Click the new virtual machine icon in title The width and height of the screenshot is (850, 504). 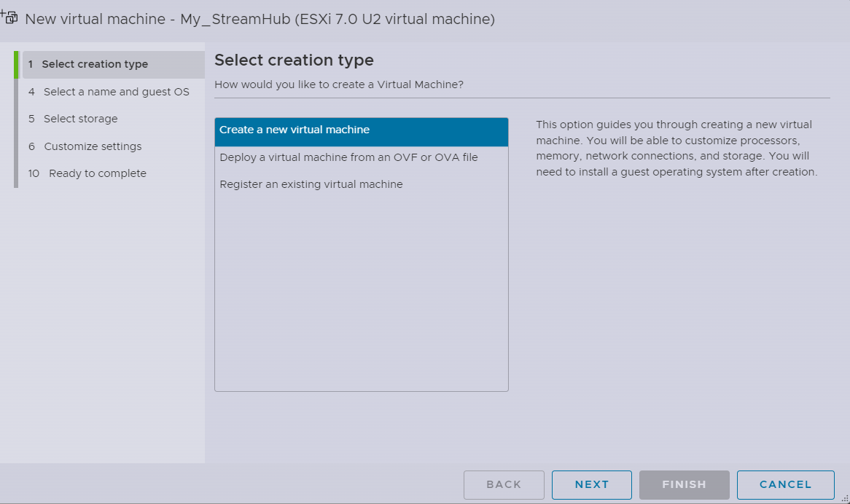click(9, 17)
